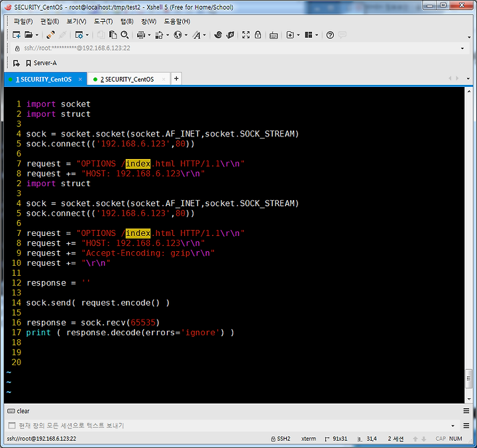The image size is (477, 448).
Task: Open the compose bar hamburger menu icon
Action: (x=466, y=425)
